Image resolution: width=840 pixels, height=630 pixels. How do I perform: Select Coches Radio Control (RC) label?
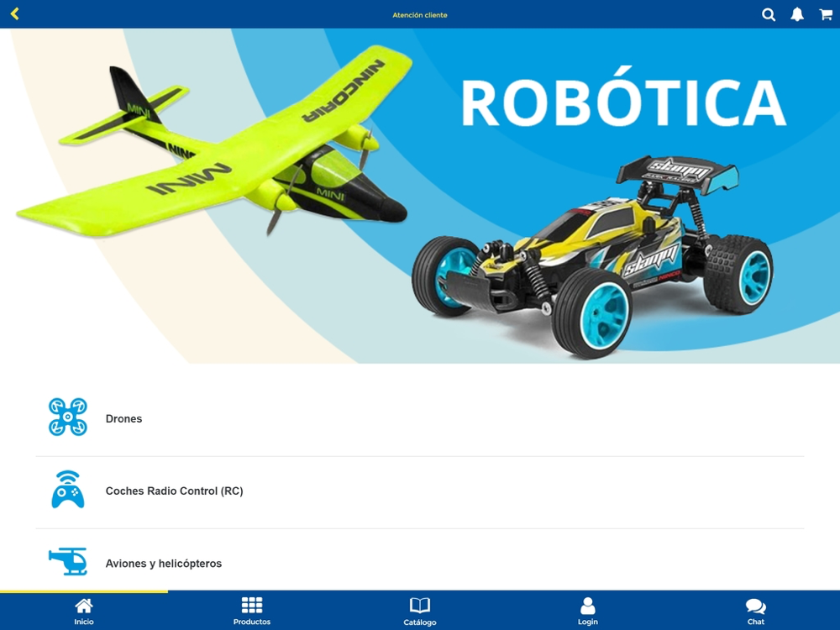pos(174,491)
